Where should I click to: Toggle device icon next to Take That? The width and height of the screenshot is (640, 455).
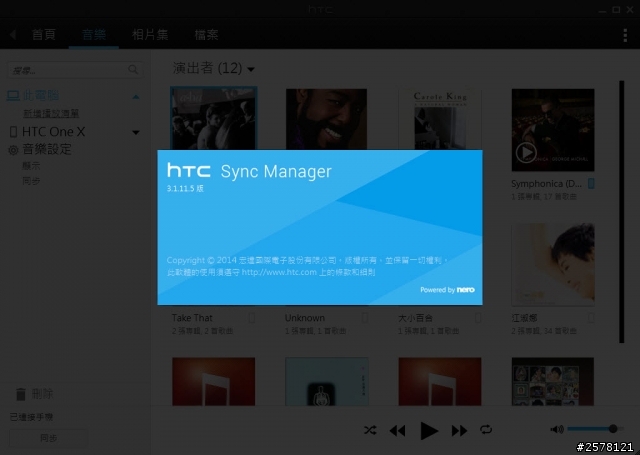click(251, 318)
